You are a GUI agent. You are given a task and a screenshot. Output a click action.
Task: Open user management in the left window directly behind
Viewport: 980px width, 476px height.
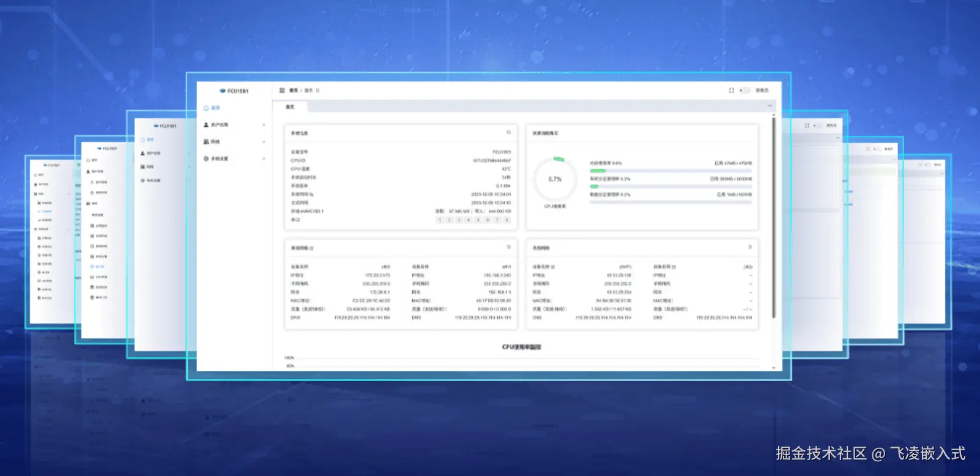coord(150,153)
